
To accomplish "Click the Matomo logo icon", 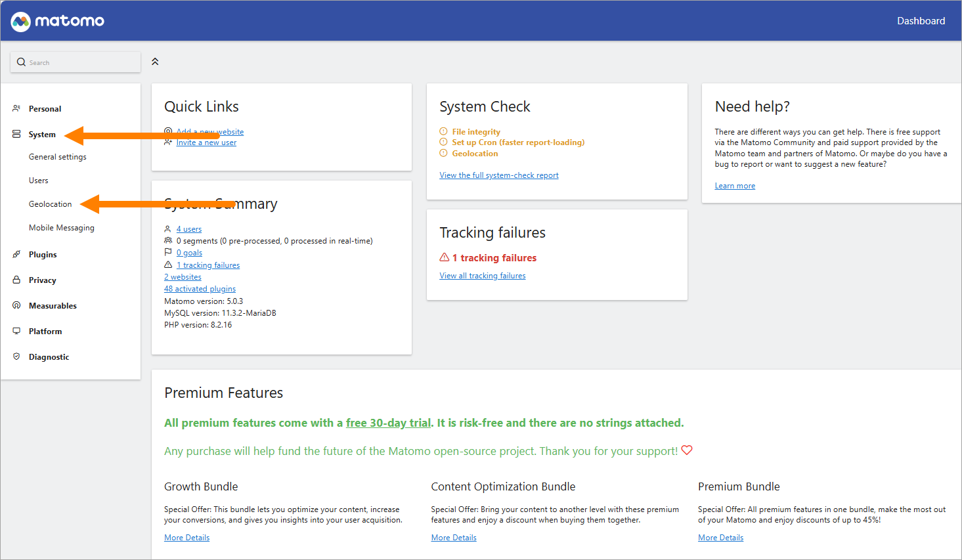I will pos(21,21).
